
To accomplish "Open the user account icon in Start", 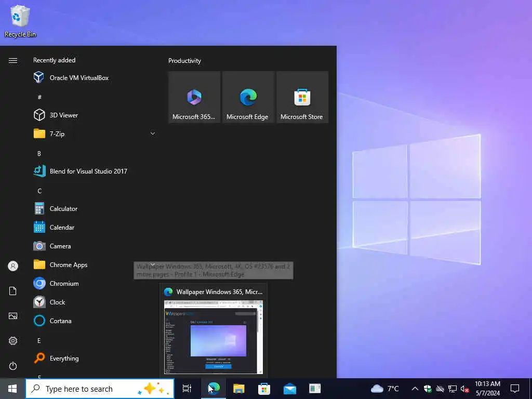I will click(x=13, y=266).
